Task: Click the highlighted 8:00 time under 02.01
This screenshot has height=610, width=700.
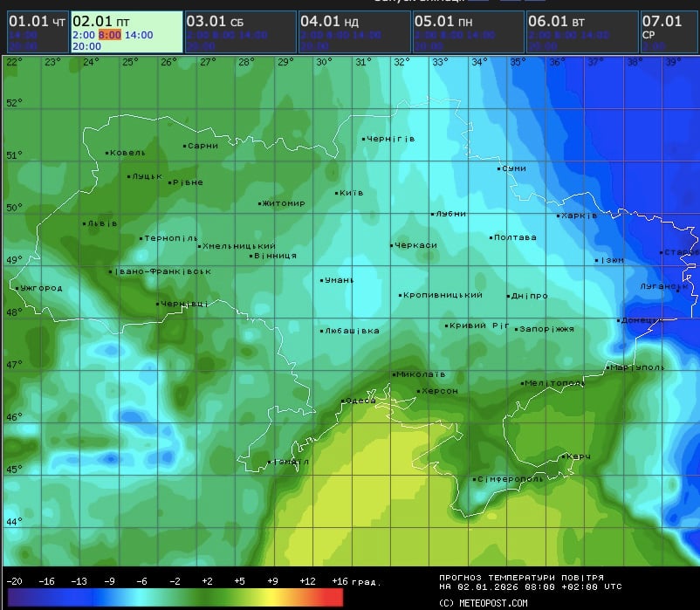Action: coord(109,35)
